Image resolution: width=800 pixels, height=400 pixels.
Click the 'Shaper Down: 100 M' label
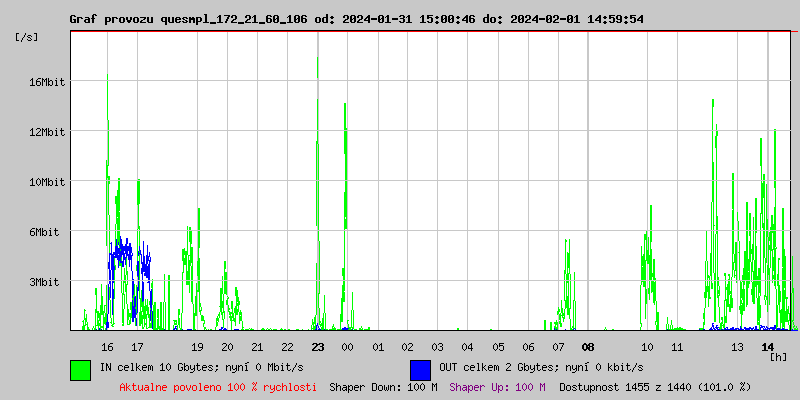click(x=383, y=387)
